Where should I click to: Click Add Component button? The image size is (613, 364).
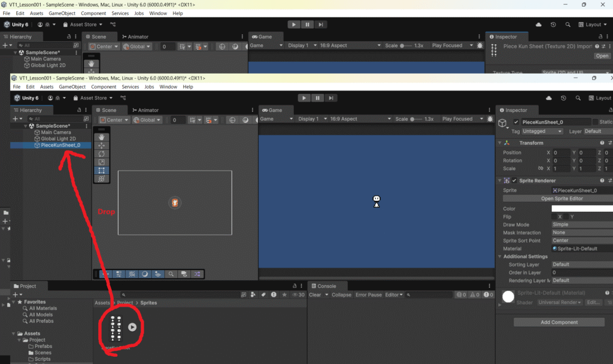[559, 322]
